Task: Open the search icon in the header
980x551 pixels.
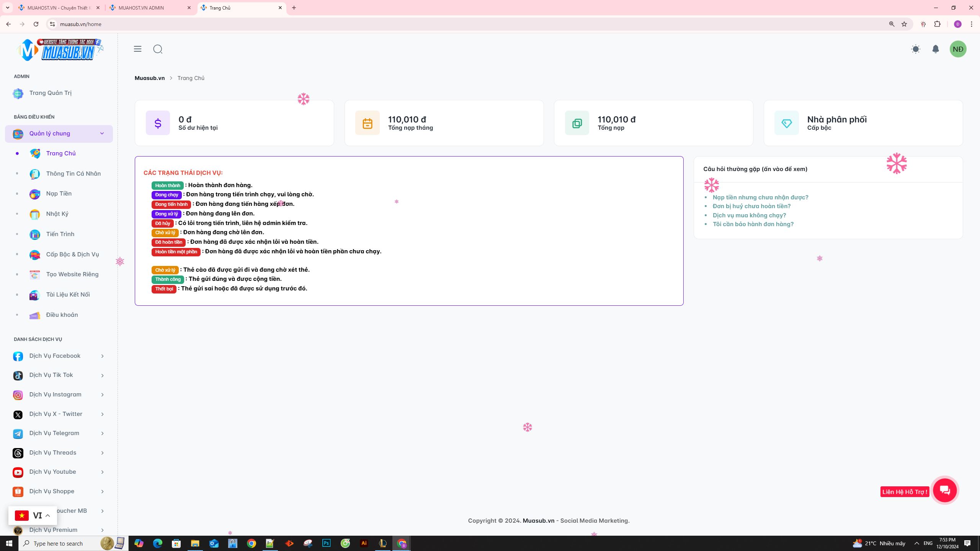Action: pyautogui.click(x=158, y=49)
